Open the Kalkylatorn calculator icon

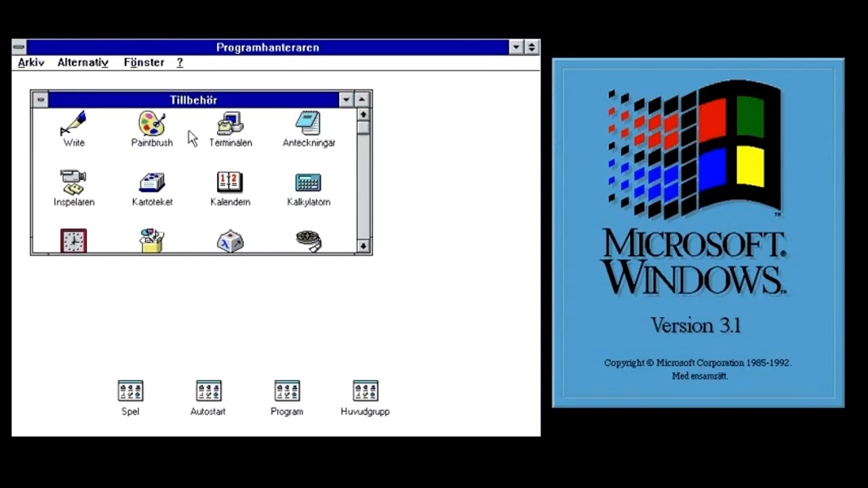click(309, 182)
